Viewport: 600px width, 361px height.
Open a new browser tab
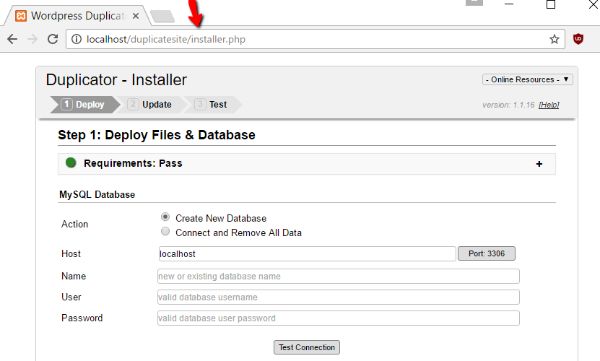click(x=162, y=16)
